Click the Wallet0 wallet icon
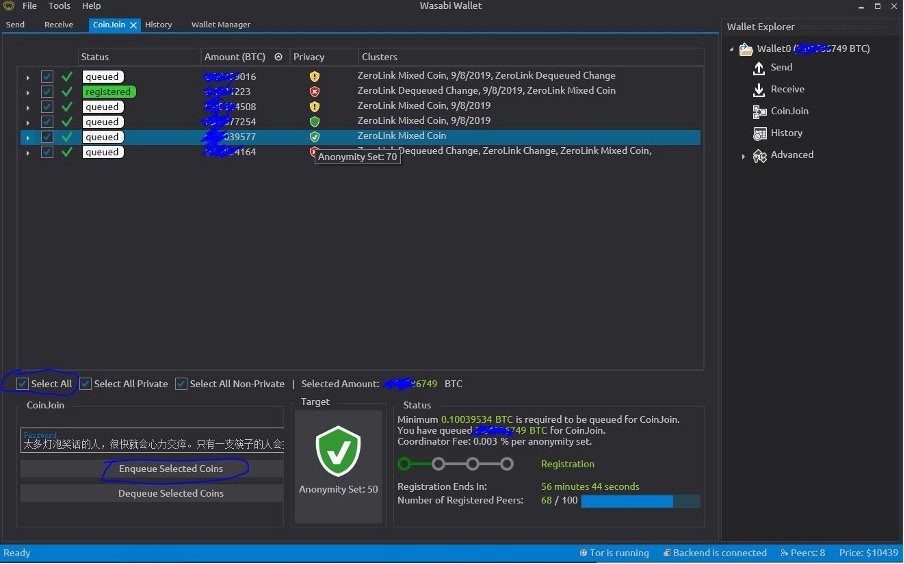The width and height of the screenshot is (904, 564). coord(746,50)
